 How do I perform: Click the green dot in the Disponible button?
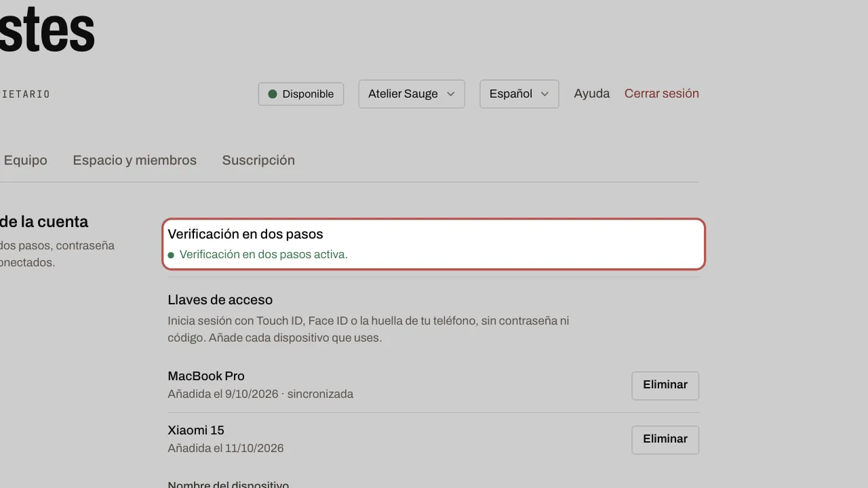[x=273, y=94]
